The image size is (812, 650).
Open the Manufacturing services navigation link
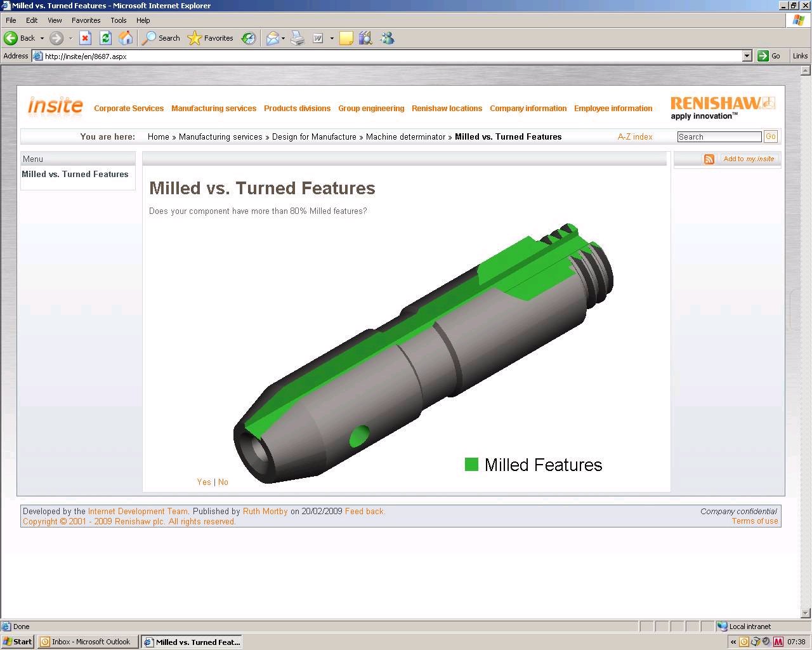tap(214, 109)
